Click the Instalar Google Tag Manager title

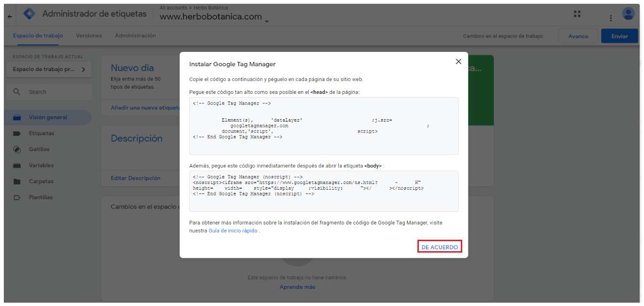click(x=232, y=64)
